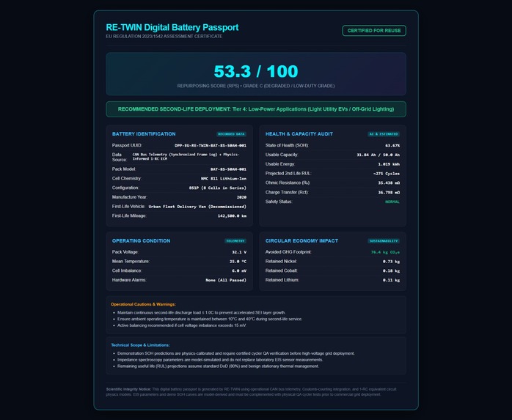This screenshot has width=512, height=420.
Task: Select the Avoided GHG Footprint value
Action: [x=385, y=252]
